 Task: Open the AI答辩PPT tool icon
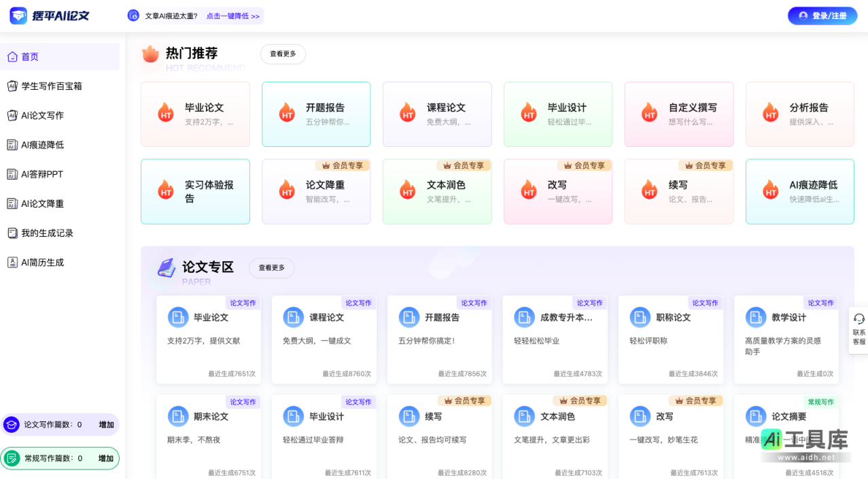click(x=12, y=174)
